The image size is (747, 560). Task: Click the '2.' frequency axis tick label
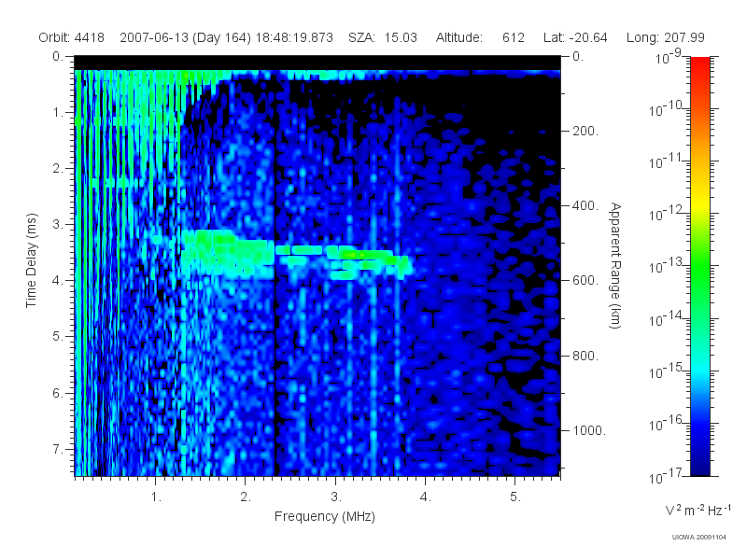click(x=246, y=497)
